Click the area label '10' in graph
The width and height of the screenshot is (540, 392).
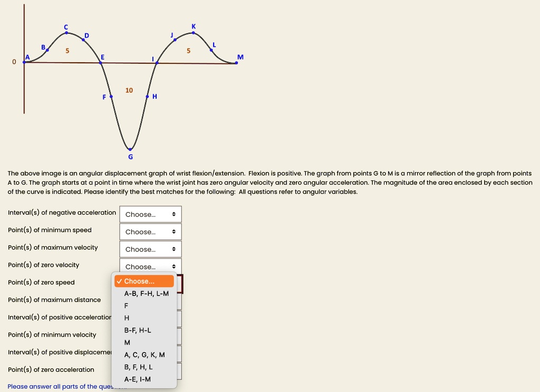point(129,90)
